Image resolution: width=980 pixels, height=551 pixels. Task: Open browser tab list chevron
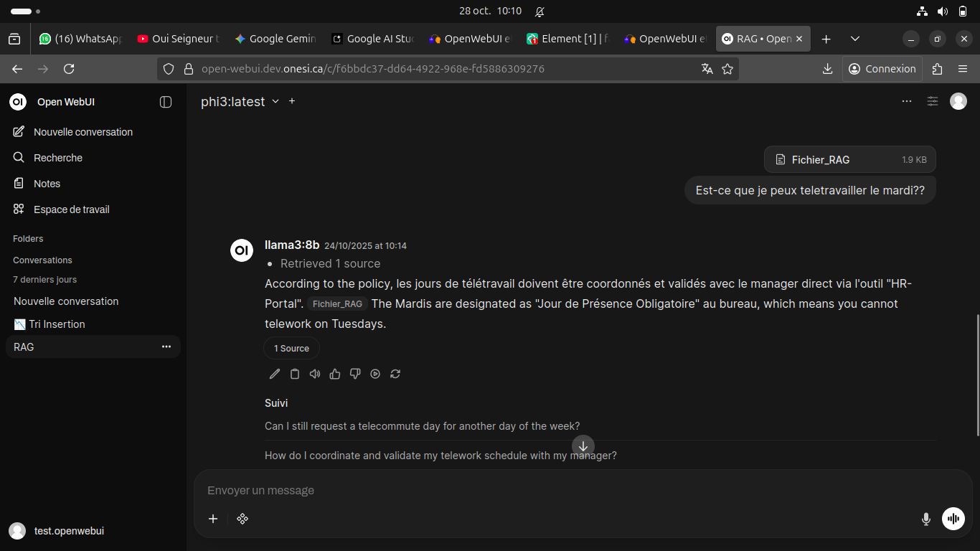click(854, 39)
